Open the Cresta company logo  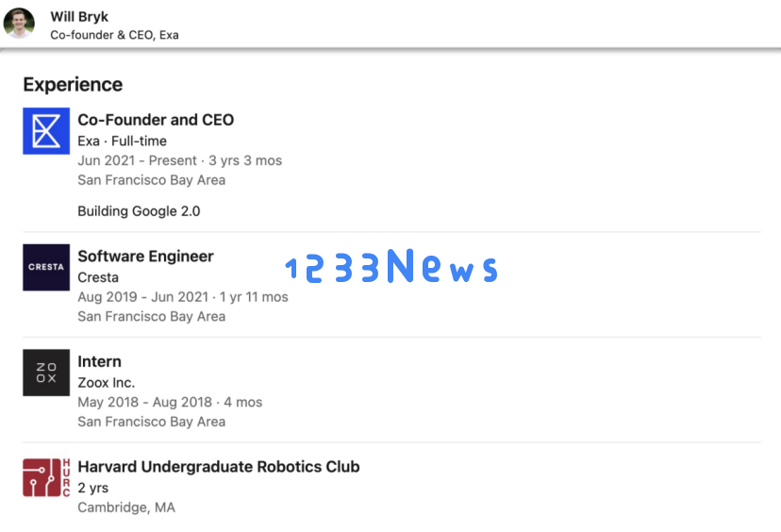pos(46,268)
